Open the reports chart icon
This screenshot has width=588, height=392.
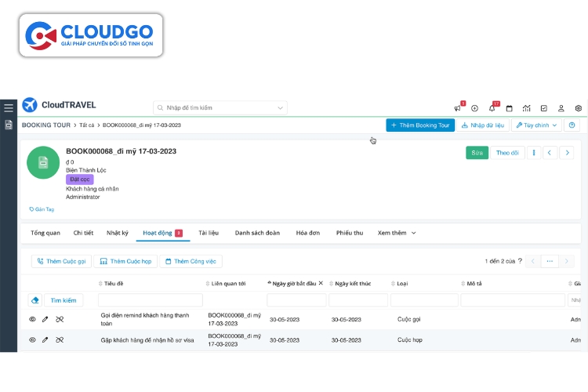[527, 108]
